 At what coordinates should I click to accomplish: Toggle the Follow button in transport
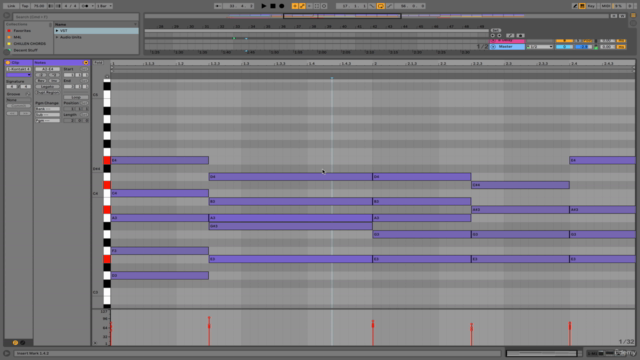[218, 6]
